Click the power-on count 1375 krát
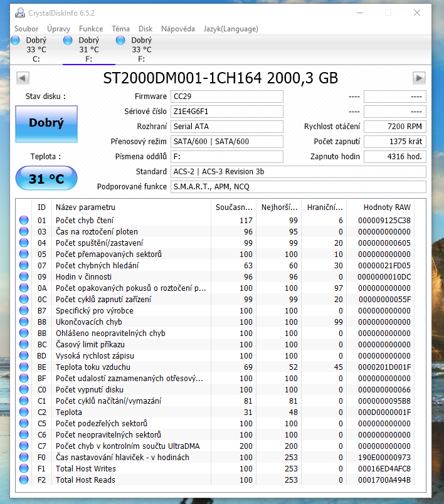The height and width of the screenshot is (504, 444). 395,142
